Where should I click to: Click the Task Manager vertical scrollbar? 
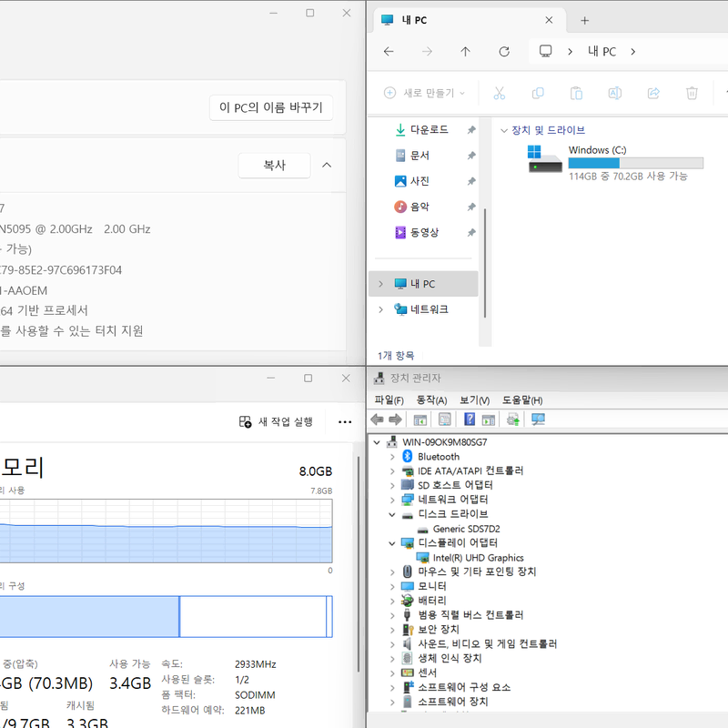(359, 563)
